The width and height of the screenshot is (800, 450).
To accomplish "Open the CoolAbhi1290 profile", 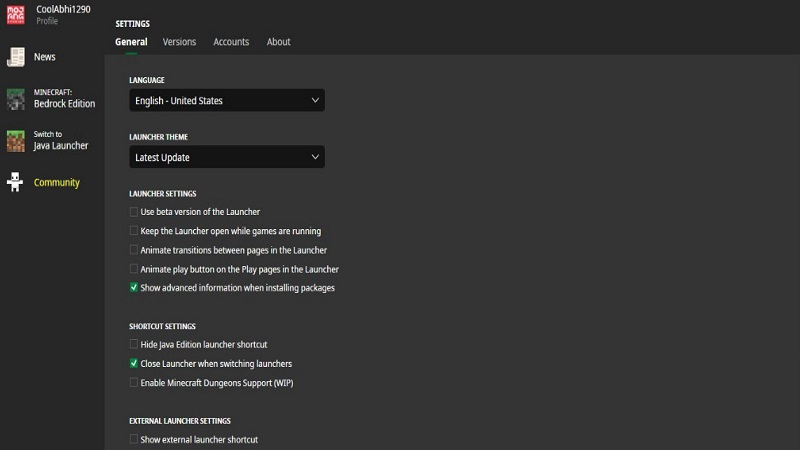I will [63, 9].
